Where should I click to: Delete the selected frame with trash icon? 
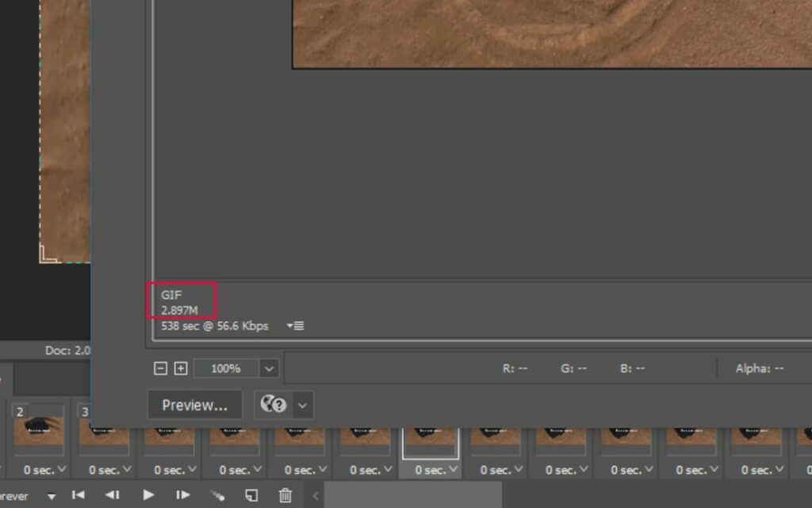click(x=285, y=495)
